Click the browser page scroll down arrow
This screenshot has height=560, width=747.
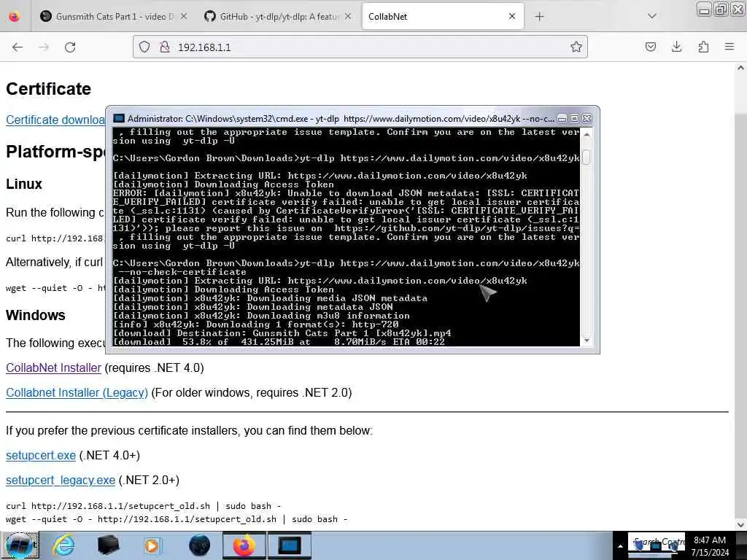[x=740, y=524]
